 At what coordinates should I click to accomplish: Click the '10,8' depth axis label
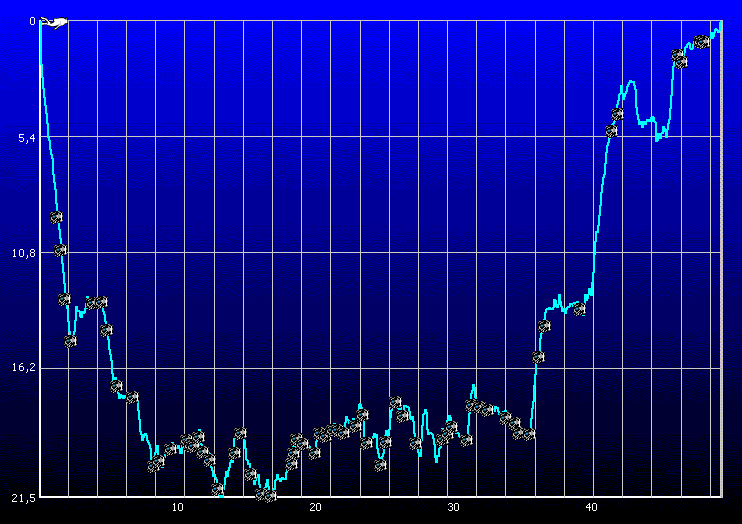[24, 253]
